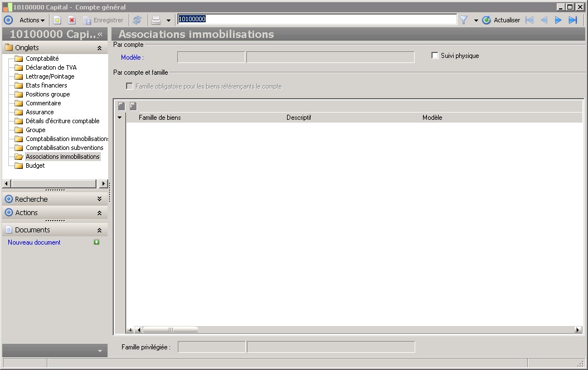Open the Commentaire tab
This screenshot has width=588, height=370.
pos(43,103)
